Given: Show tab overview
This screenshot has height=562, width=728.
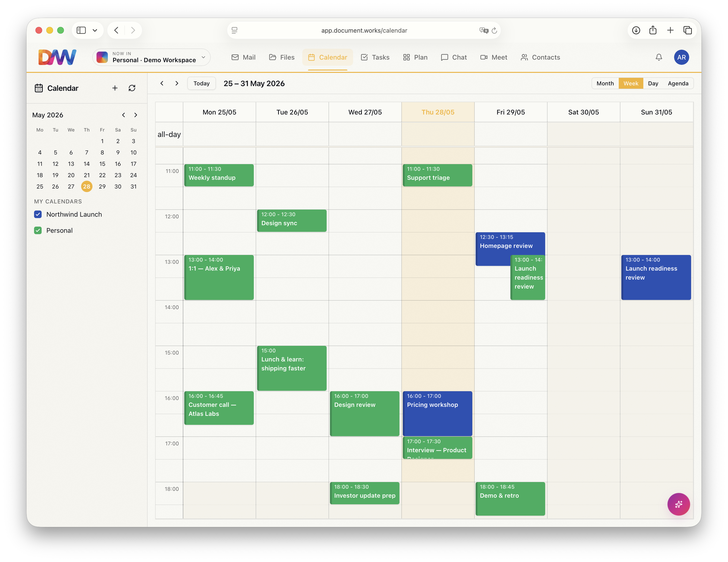Looking at the screenshot, I should (x=688, y=30).
